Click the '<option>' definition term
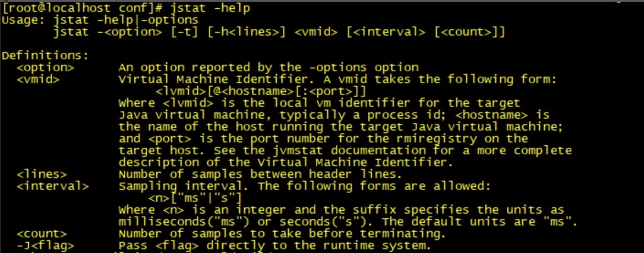Screen dimensions: 644x253 coord(45,68)
